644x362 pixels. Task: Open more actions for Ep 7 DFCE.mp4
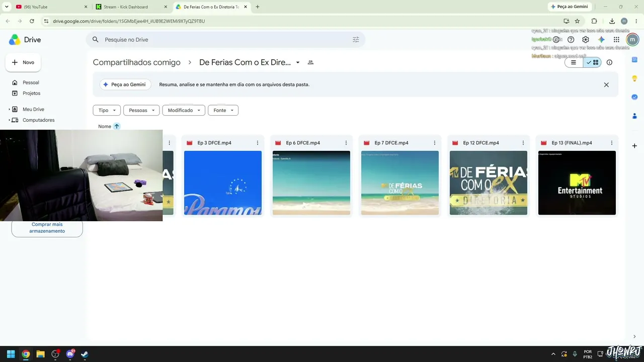pyautogui.click(x=435, y=143)
